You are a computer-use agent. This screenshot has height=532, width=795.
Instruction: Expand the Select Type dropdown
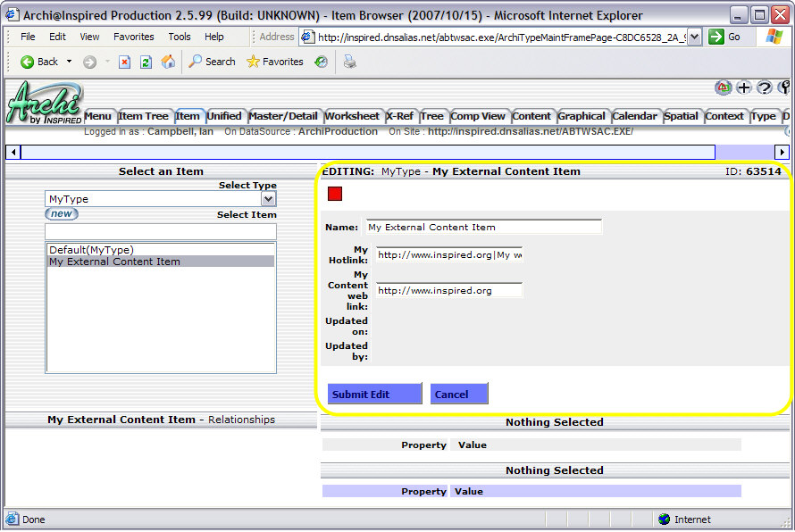pyautogui.click(x=268, y=199)
